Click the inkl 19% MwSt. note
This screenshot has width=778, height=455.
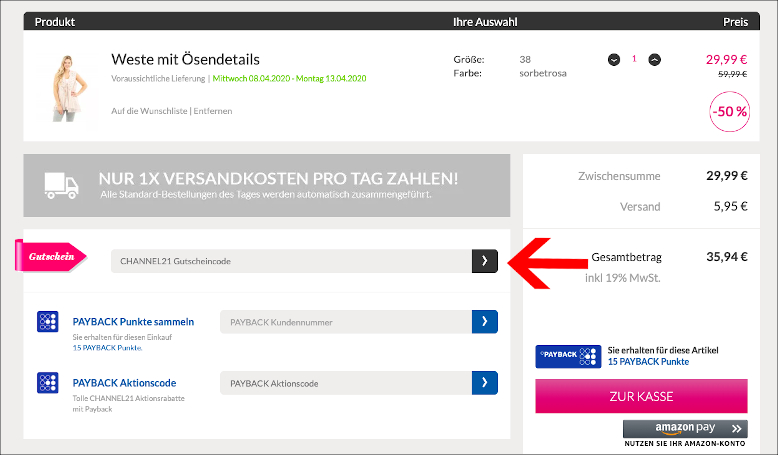[623, 278]
